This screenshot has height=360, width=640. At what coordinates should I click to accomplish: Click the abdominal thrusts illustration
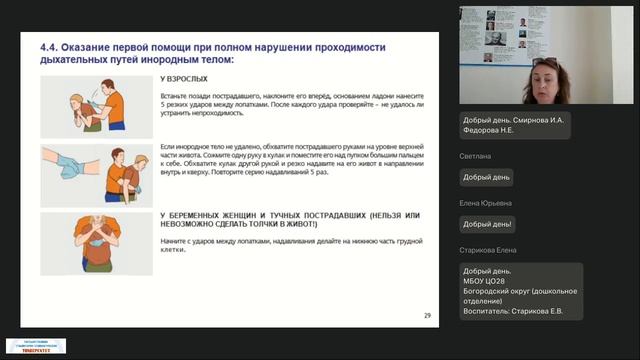[96, 176]
